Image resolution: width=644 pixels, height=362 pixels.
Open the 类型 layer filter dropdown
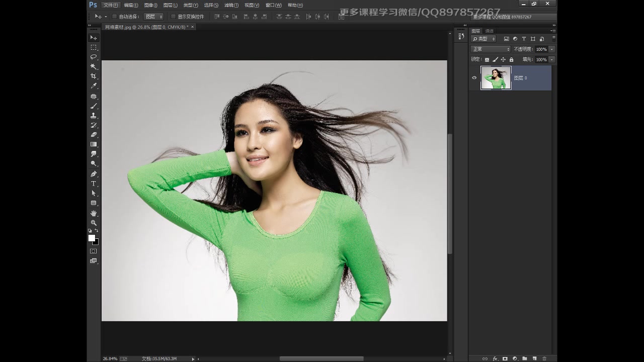pos(484,39)
